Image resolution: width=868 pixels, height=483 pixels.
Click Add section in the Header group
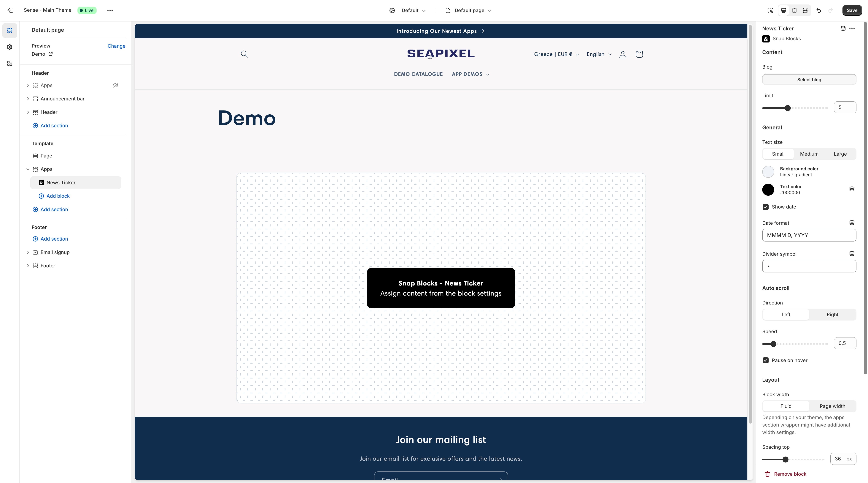50,125
